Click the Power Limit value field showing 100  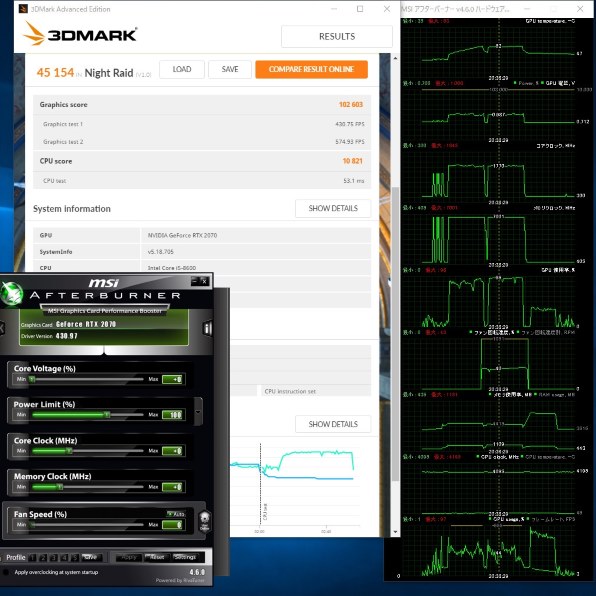pos(173,415)
